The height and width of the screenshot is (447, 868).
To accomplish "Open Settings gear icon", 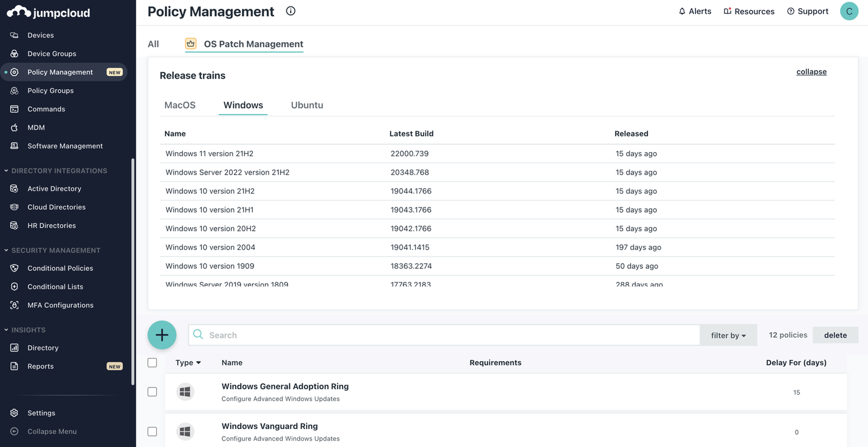I will 14,413.
